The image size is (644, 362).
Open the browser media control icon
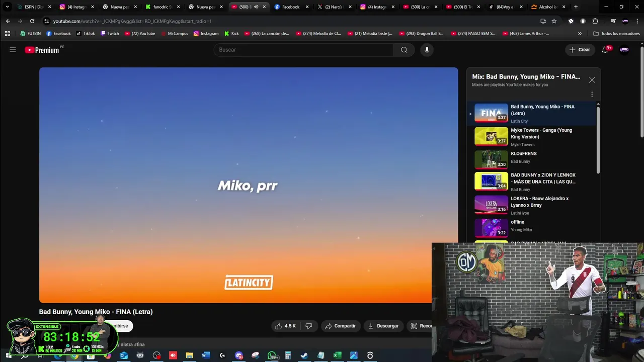(x=613, y=21)
